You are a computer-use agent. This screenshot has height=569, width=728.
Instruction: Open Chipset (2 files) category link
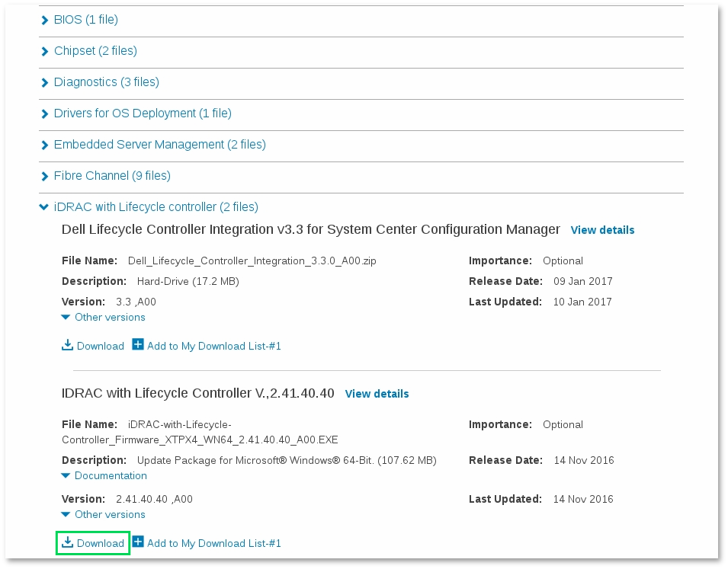click(x=95, y=50)
